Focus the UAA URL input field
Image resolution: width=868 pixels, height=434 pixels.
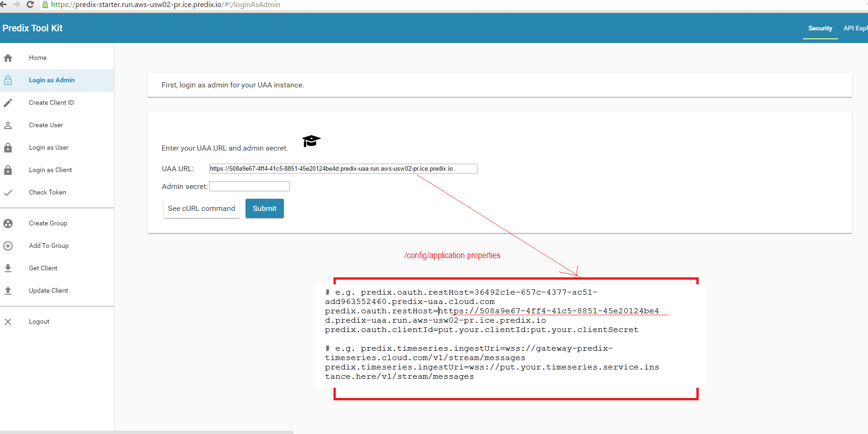(343, 169)
